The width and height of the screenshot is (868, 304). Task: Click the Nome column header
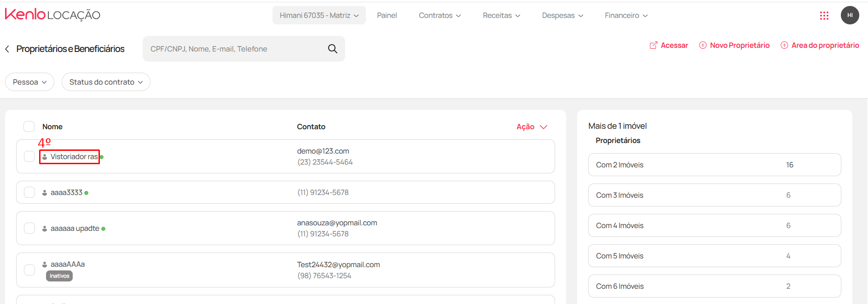coord(52,127)
